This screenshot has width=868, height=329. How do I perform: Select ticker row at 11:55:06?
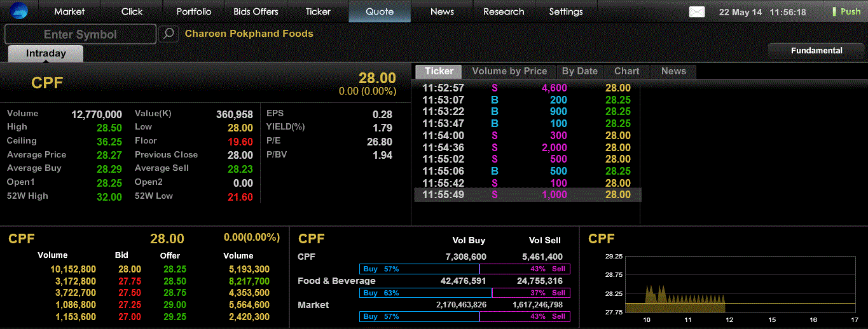point(527,171)
